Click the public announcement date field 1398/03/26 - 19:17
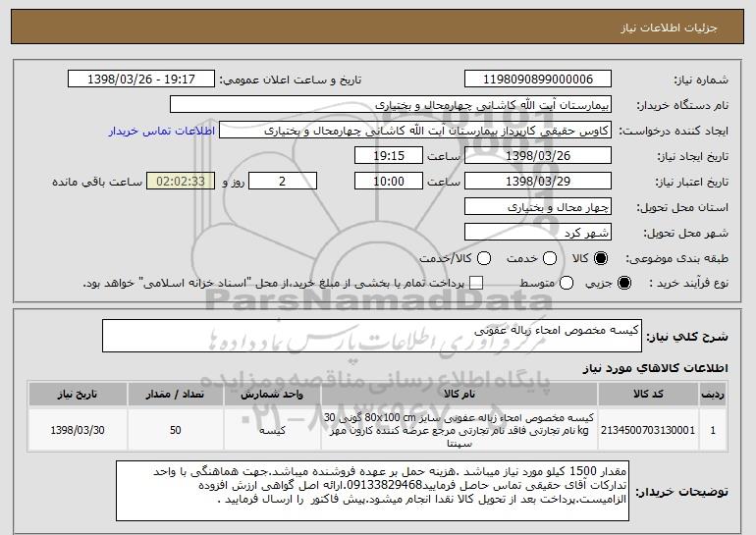Viewport: 756px width, 535px height. (141, 80)
